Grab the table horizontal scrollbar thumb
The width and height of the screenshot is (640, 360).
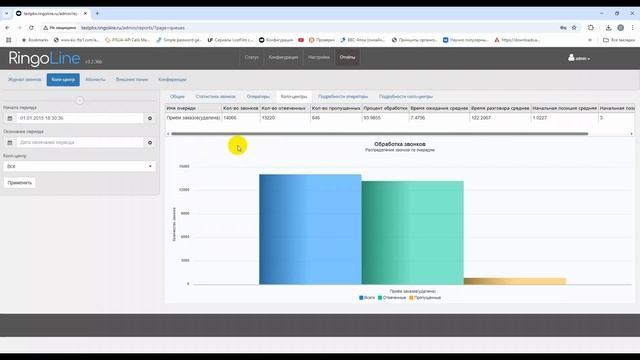coord(380,134)
